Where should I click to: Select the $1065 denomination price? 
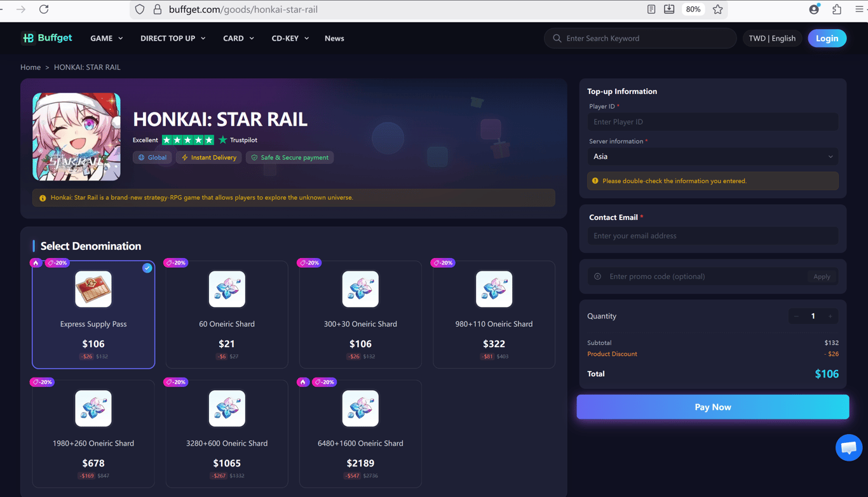227,463
